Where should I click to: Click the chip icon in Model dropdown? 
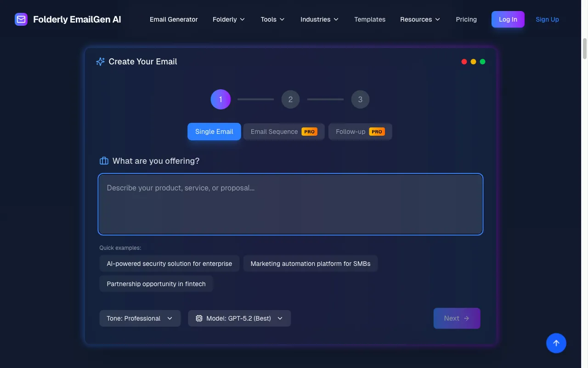[199, 318]
